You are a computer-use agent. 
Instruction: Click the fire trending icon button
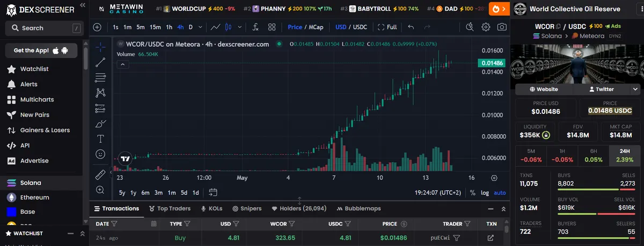pos(499,9)
